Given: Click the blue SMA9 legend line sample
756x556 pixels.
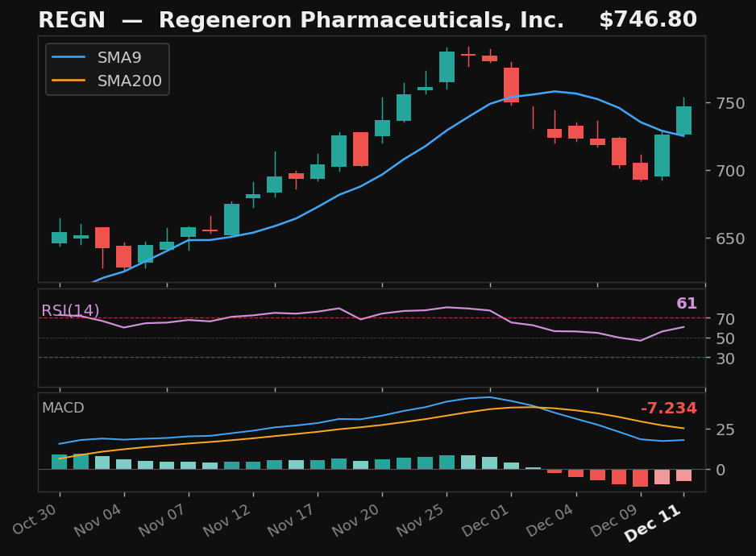Looking at the screenshot, I should tap(69, 57).
